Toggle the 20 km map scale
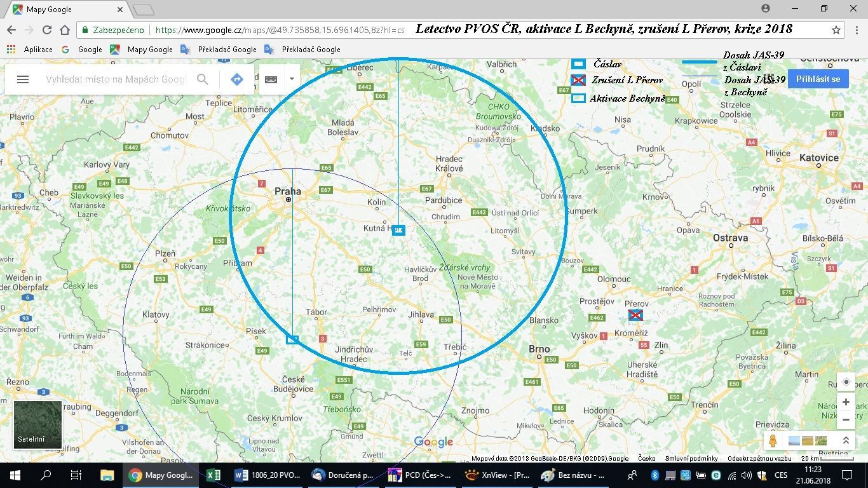Viewport: 868px width, 488px height. pos(826,458)
